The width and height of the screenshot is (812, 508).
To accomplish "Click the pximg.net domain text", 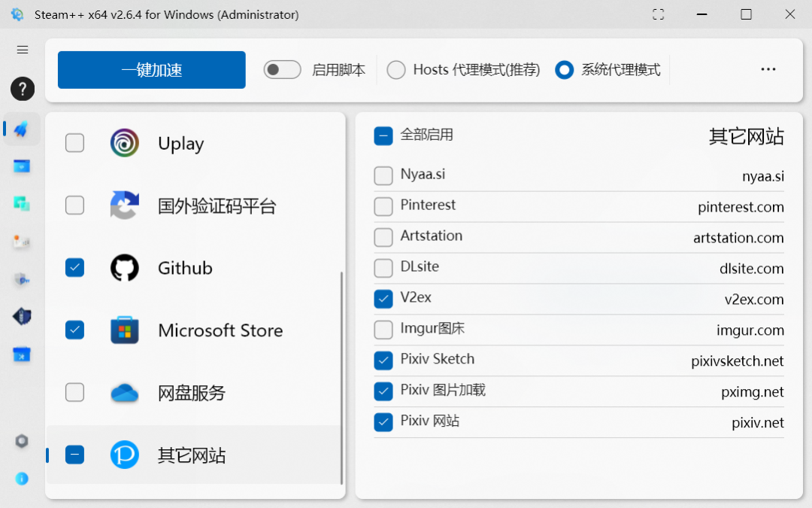I will click(753, 392).
